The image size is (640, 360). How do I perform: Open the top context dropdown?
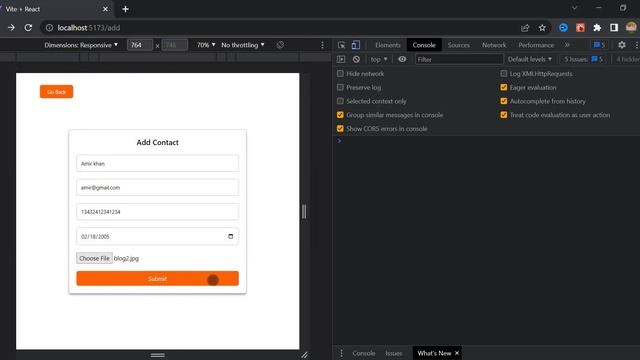pos(379,59)
